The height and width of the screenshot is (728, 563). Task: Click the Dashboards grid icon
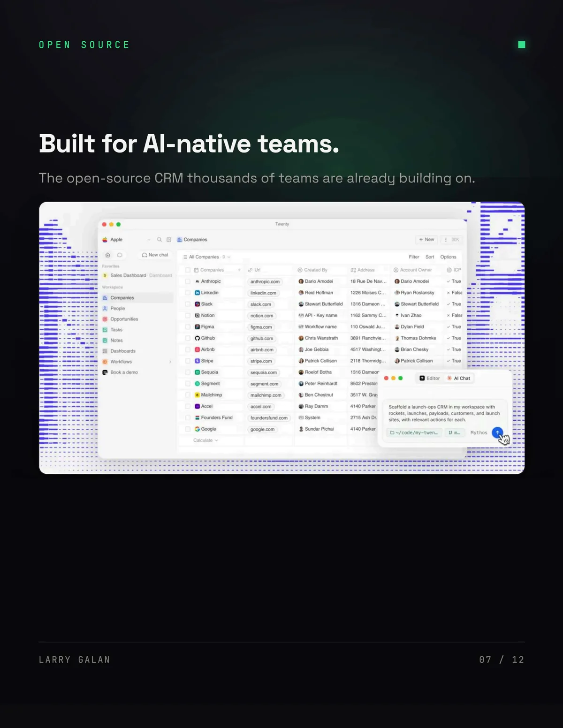click(x=105, y=351)
